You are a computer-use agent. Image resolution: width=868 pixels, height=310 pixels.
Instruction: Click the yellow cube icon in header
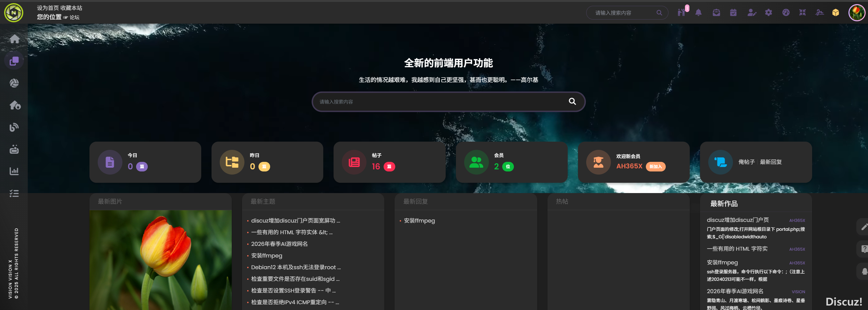(x=835, y=13)
